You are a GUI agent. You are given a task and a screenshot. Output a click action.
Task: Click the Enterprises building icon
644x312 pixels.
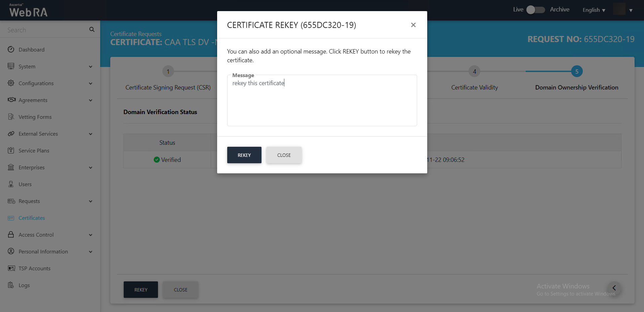[x=11, y=167]
